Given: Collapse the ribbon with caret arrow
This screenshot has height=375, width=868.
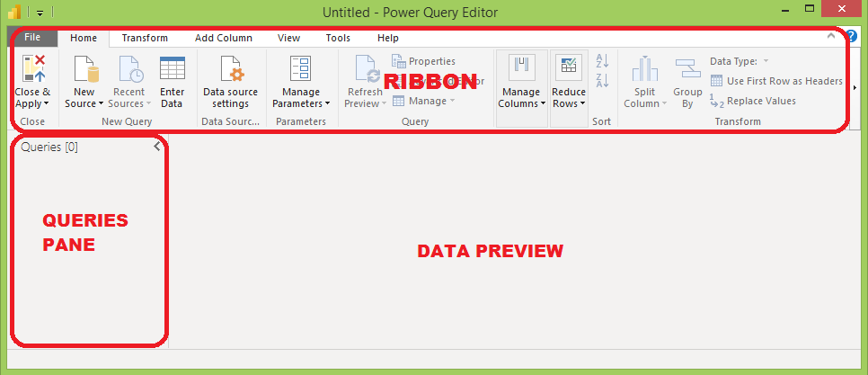Looking at the screenshot, I should tap(830, 36).
